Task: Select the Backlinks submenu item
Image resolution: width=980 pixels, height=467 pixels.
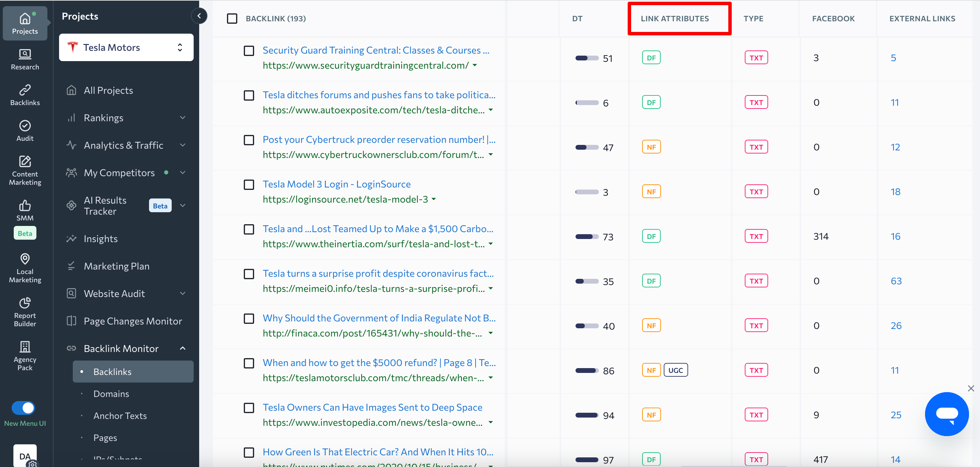Action: (133, 372)
